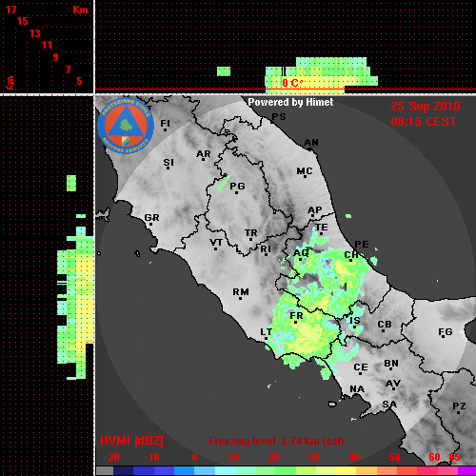Click the Protezione Civile Abruzzo logo
Image resolution: width=476 pixels, height=476 pixels.
126,126
